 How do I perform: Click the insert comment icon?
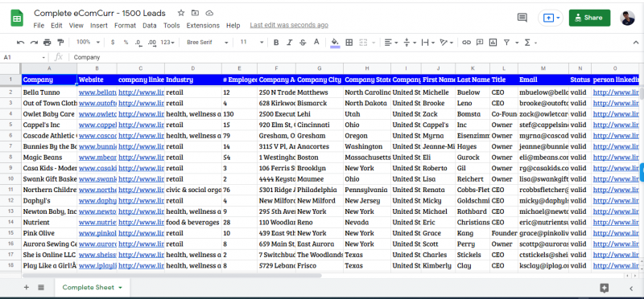tap(479, 43)
